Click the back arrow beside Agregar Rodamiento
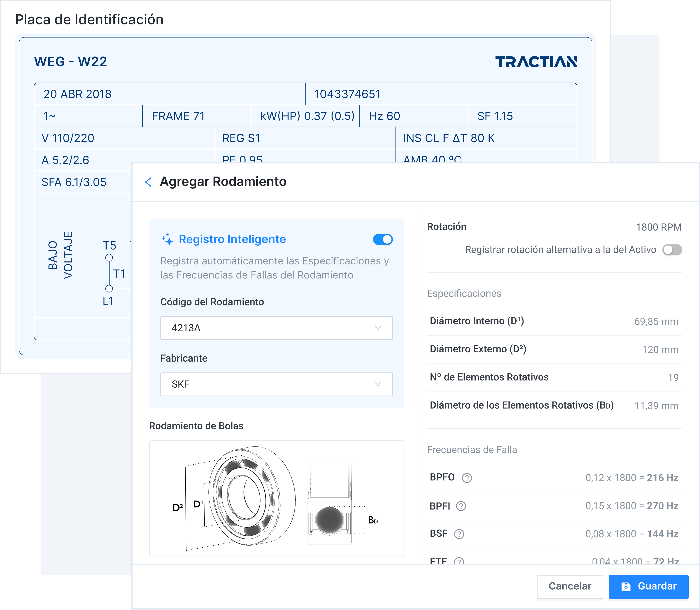Image resolution: width=700 pixels, height=610 pixels. [x=148, y=182]
